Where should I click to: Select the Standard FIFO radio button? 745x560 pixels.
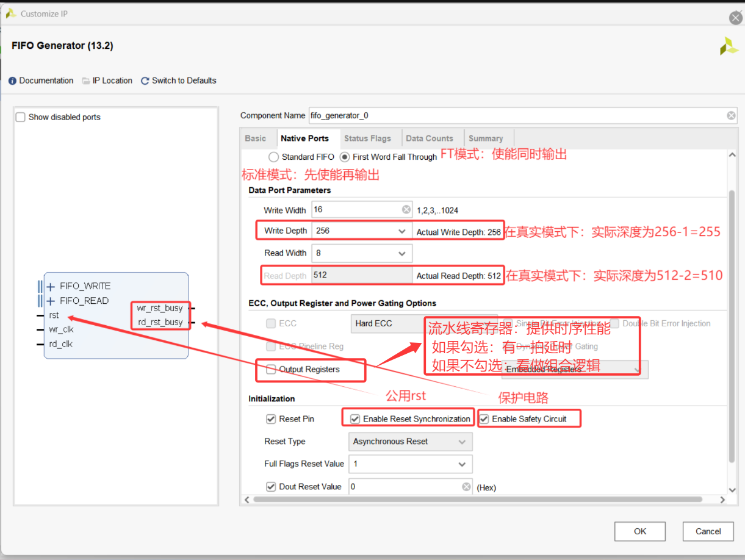click(274, 157)
